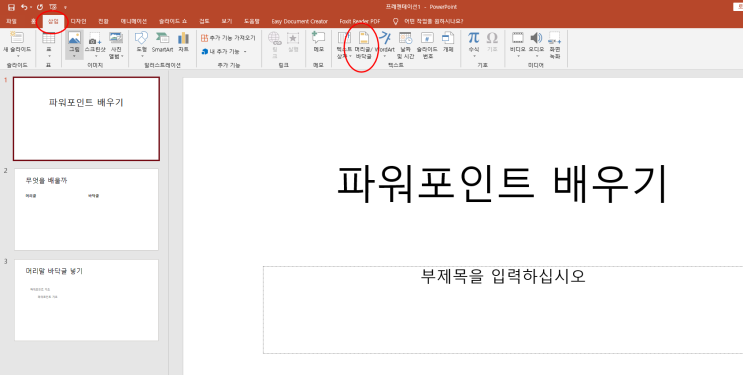The width and height of the screenshot is (743, 375).
Task: Expand the 새 슬라이드 dropdown arrow
Action: pyautogui.click(x=17, y=55)
